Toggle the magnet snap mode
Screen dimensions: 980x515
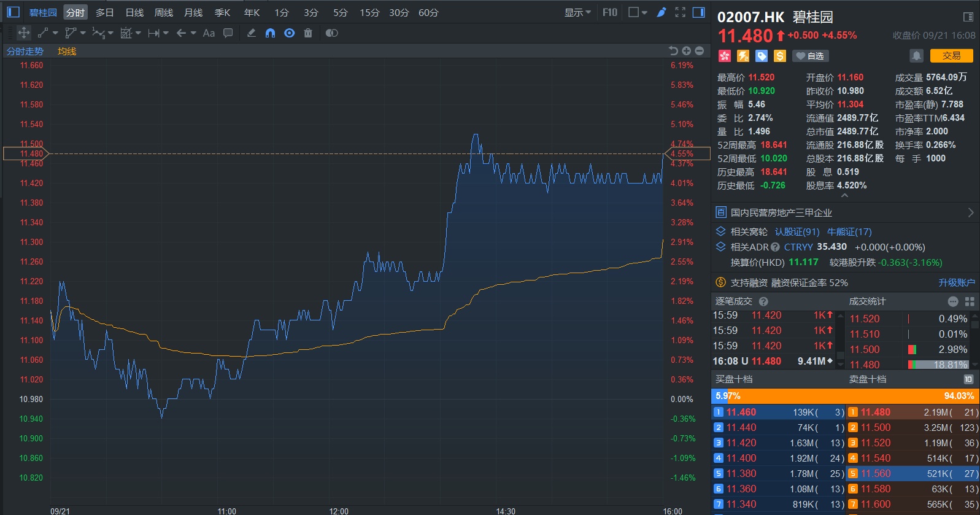tap(270, 33)
